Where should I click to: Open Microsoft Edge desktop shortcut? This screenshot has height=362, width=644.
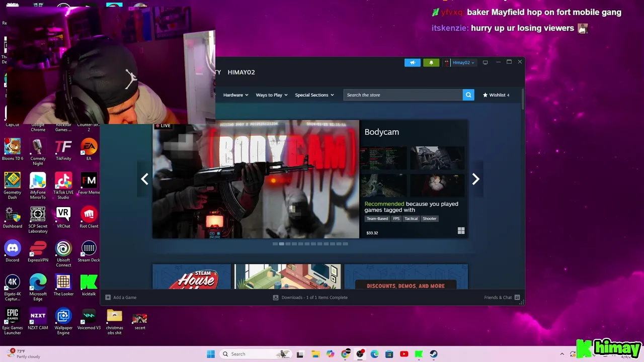[x=38, y=288]
